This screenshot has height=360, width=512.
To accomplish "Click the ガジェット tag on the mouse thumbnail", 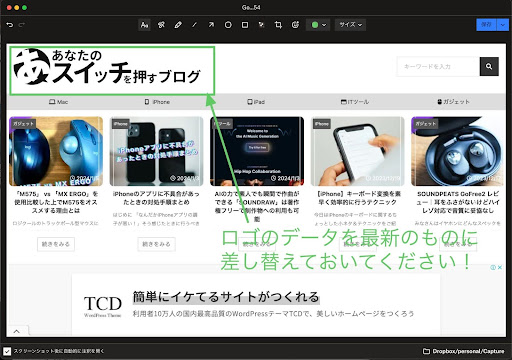I will point(23,124).
